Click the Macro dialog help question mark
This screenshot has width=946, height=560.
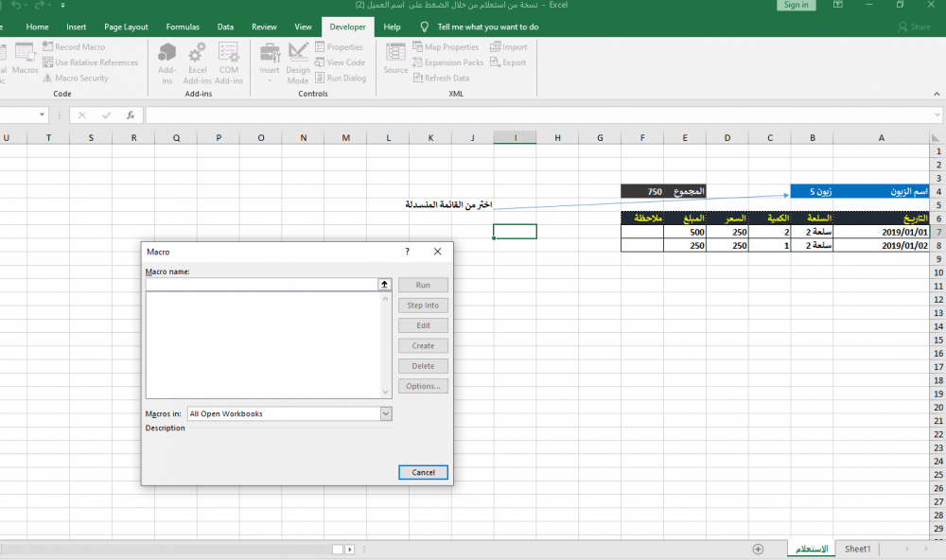(407, 252)
